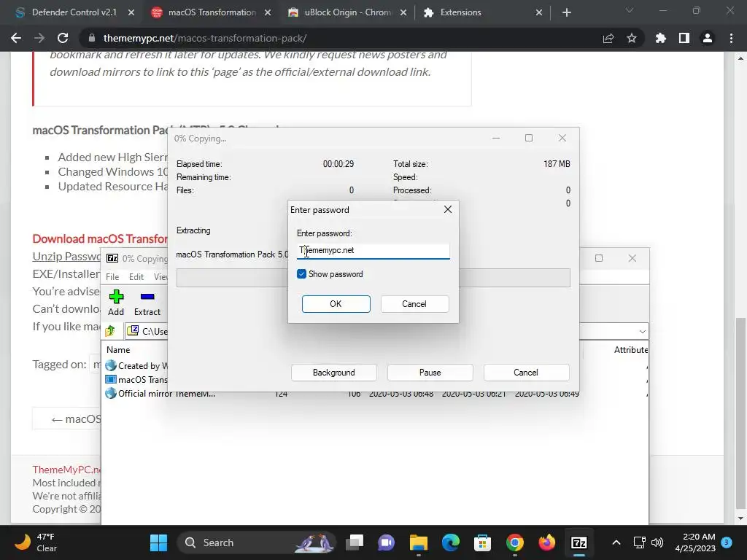Click Cancel in the Enter password dialog
Viewport: 747px width, 560px height.
pos(414,304)
